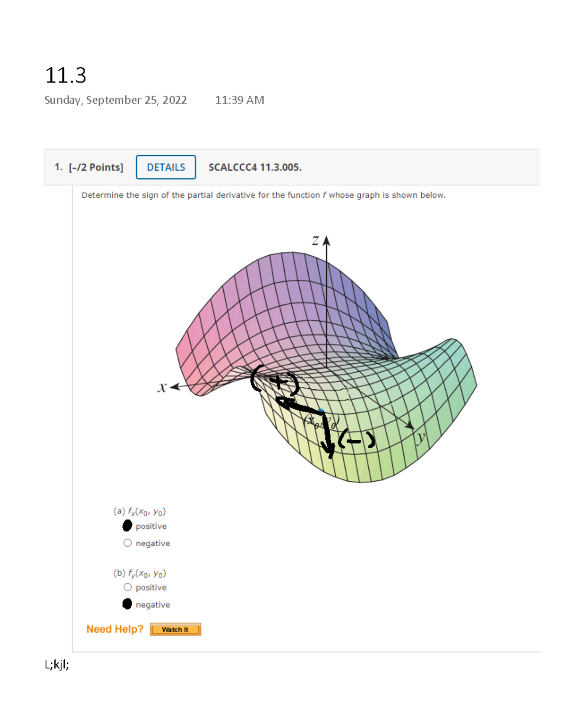The height and width of the screenshot is (728, 563).
Task: Click the date Sunday, September 25, 2022
Action: (x=115, y=100)
